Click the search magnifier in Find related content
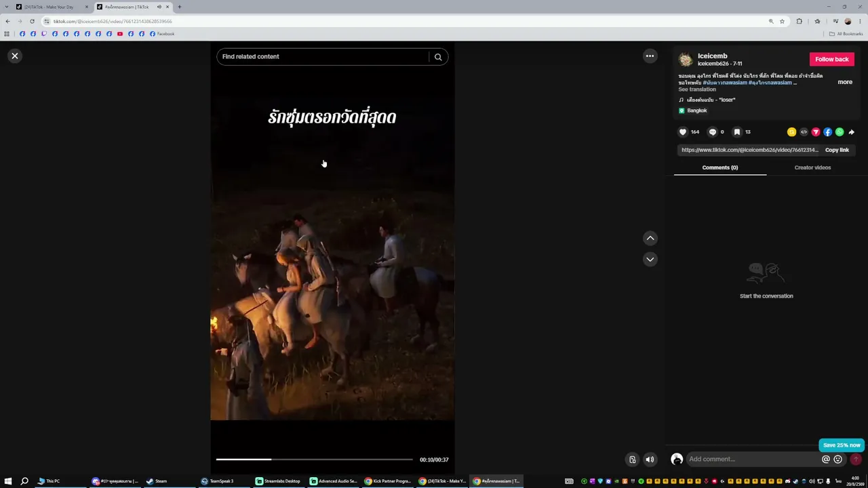868x488 pixels. (x=438, y=57)
